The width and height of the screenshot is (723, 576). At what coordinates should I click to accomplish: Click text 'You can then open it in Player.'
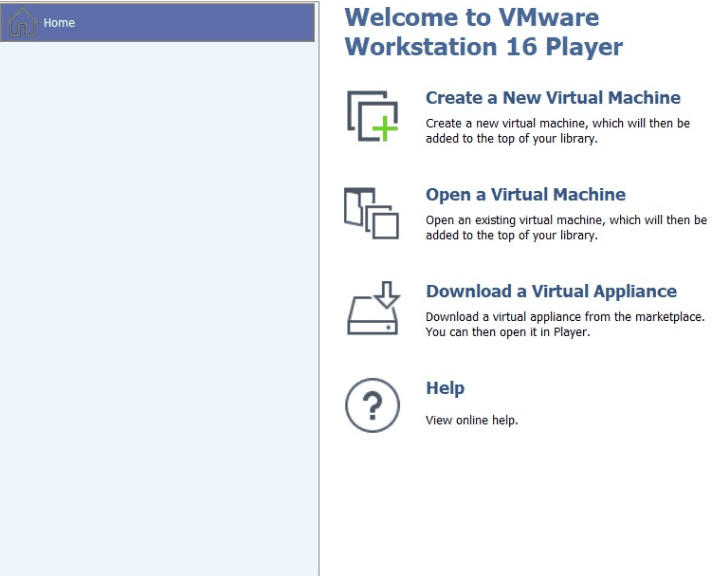point(508,332)
